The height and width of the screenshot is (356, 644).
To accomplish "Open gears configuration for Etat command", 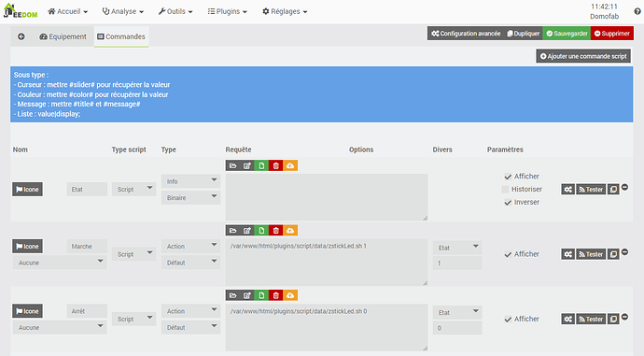I will (x=568, y=190).
